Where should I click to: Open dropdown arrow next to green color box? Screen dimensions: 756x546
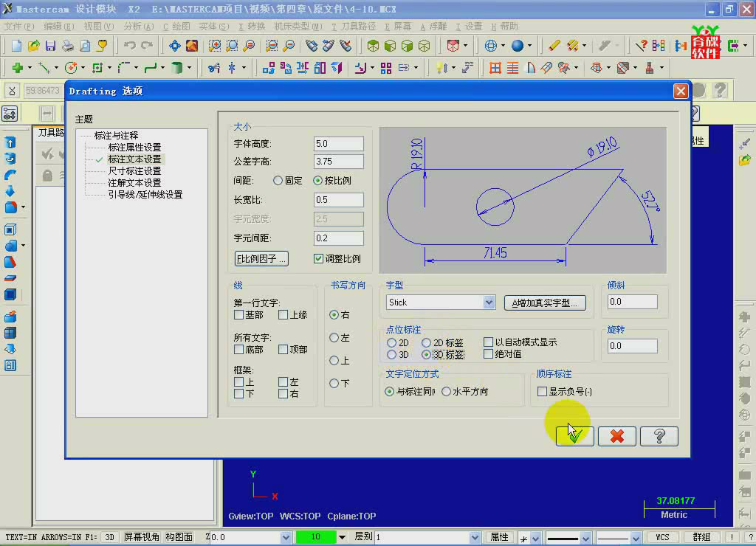[x=342, y=537]
